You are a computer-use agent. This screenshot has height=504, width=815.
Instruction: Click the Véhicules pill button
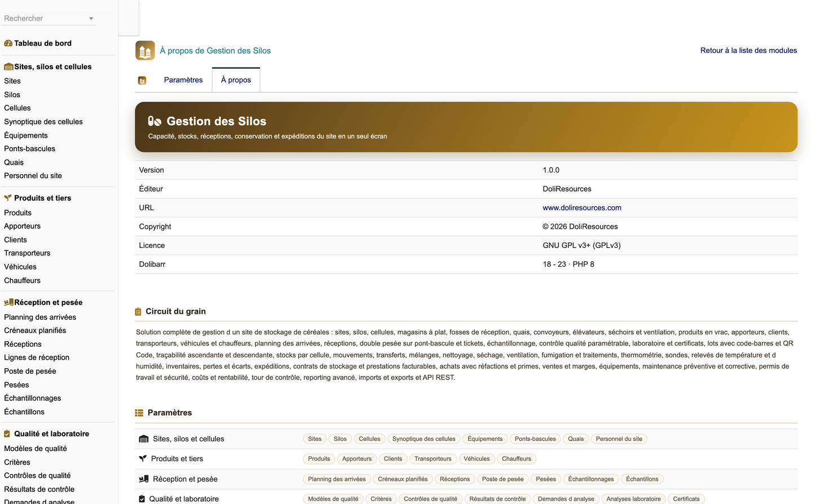477,459
